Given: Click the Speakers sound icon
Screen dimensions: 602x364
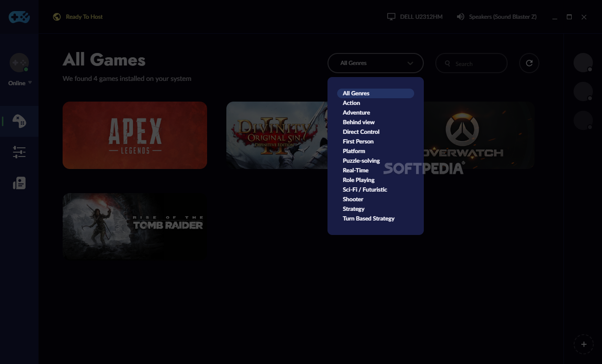Looking at the screenshot, I should pyautogui.click(x=460, y=17).
